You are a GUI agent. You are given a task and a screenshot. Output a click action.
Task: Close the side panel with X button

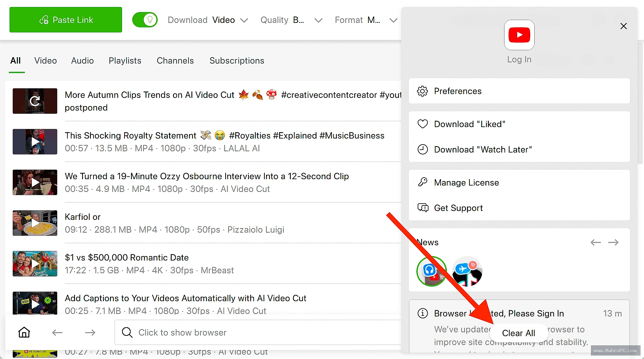[x=624, y=26]
